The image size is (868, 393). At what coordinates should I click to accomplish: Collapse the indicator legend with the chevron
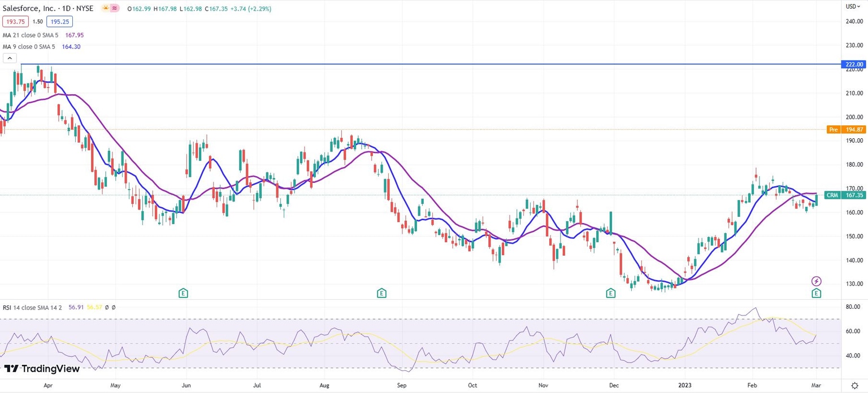10,58
